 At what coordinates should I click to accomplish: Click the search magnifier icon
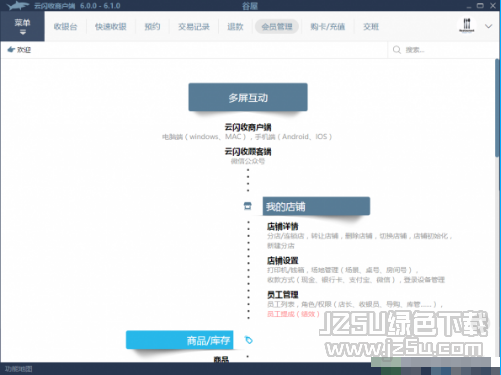[x=397, y=50]
